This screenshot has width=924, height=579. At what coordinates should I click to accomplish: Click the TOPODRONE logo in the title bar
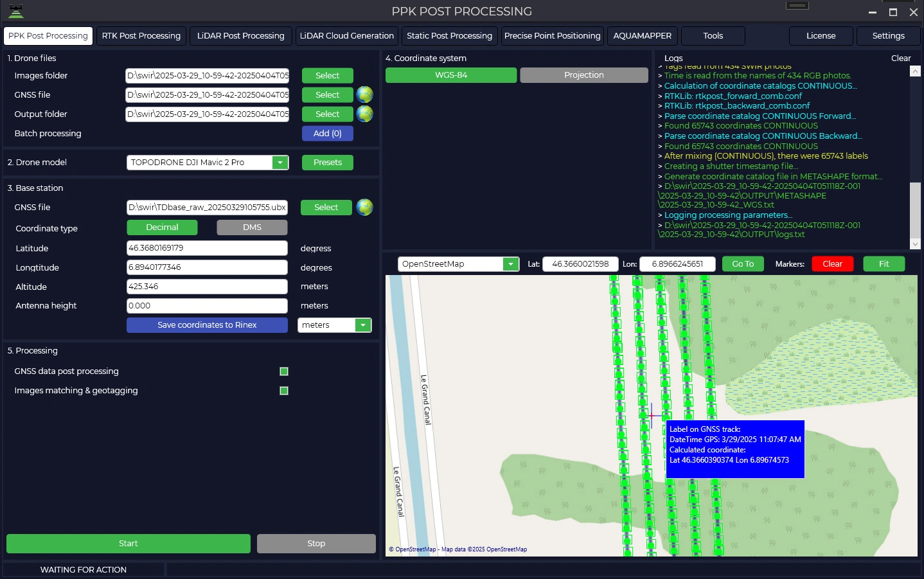click(x=16, y=11)
